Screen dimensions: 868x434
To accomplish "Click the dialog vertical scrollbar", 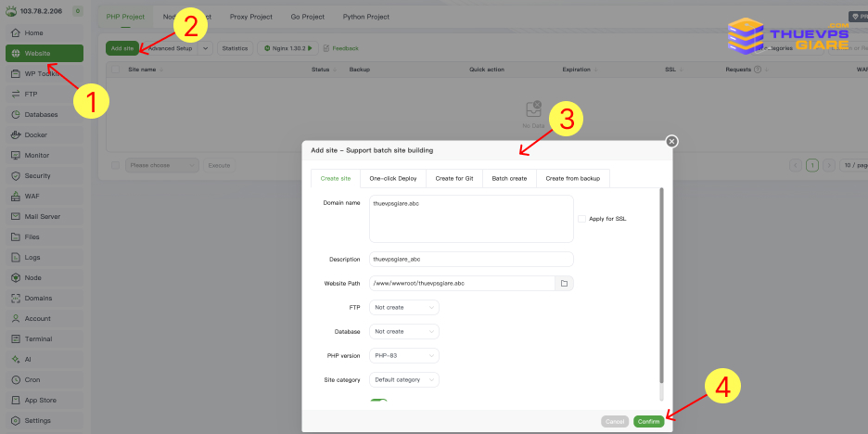I will pos(661,286).
